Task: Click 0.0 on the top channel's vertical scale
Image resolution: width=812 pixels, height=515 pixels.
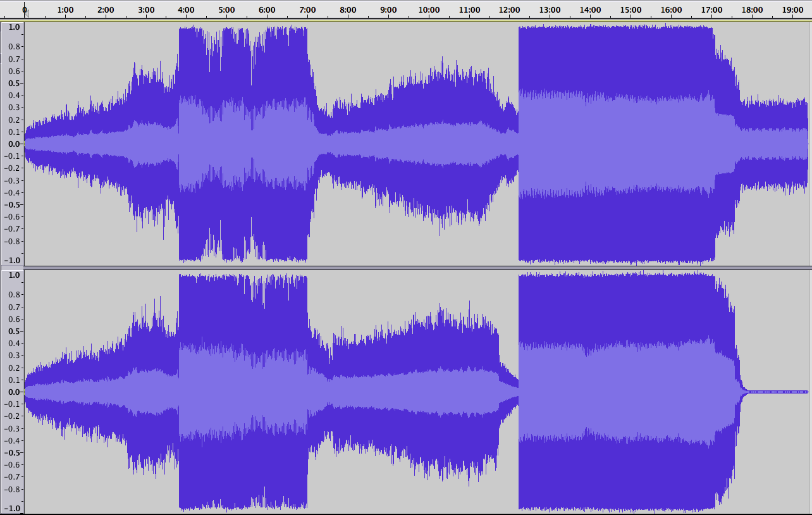Action: pyautogui.click(x=14, y=144)
